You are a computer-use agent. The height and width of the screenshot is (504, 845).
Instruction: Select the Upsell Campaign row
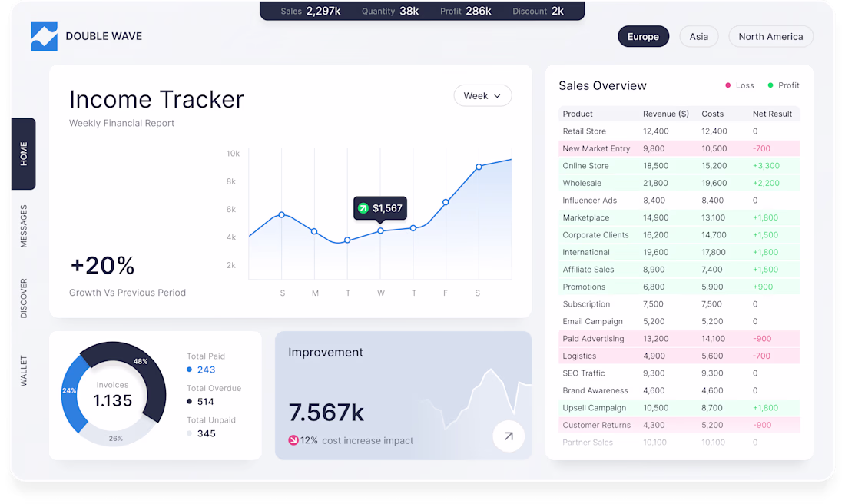[x=679, y=407]
